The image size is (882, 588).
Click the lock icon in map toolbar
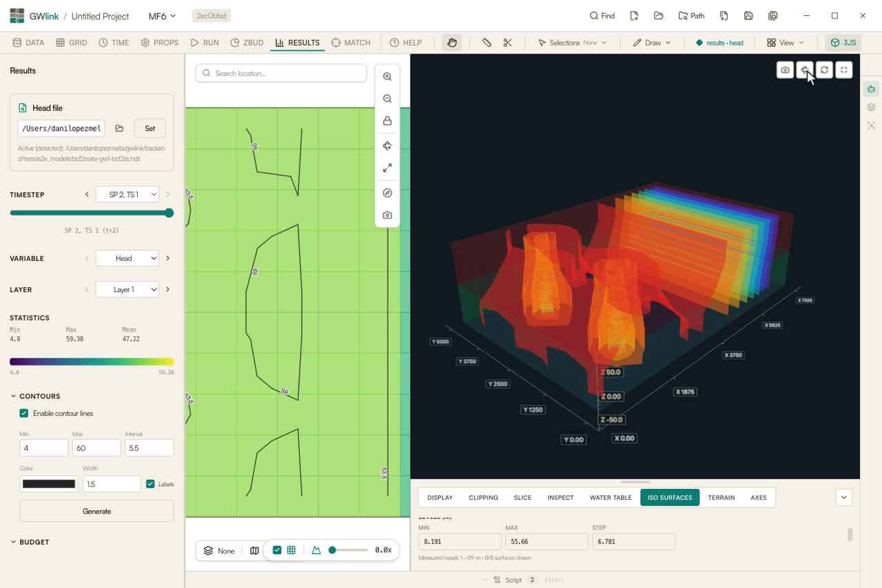pyautogui.click(x=387, y=121)
